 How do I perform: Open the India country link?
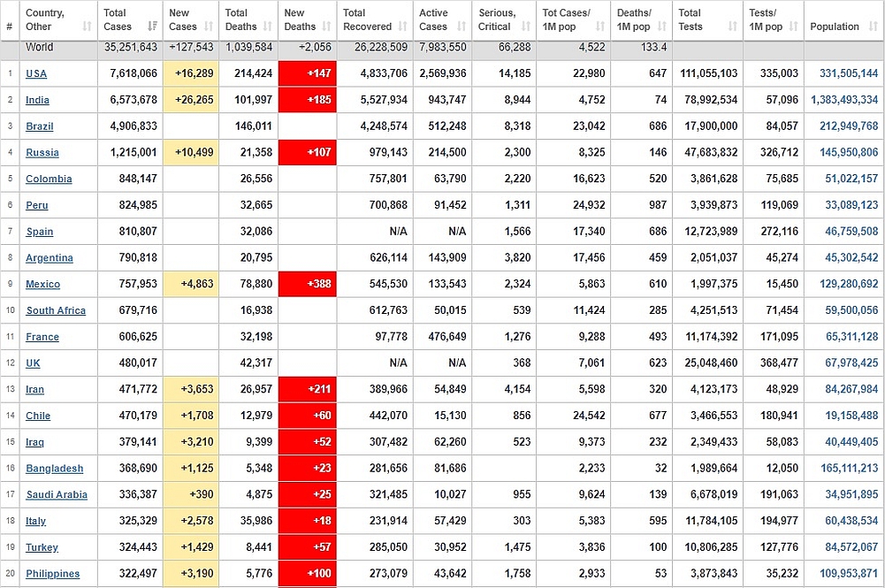tap(37, 100)
